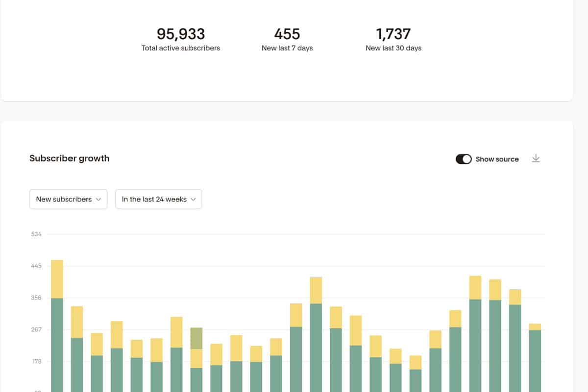
Task: Click the 356 y-axis label
Action: pos(36,298)
